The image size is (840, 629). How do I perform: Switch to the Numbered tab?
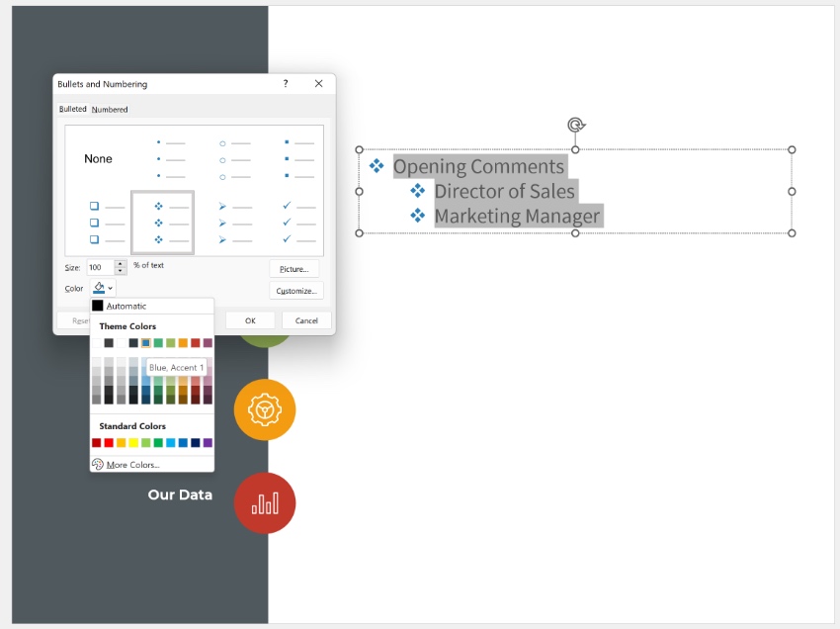[109, 109]
